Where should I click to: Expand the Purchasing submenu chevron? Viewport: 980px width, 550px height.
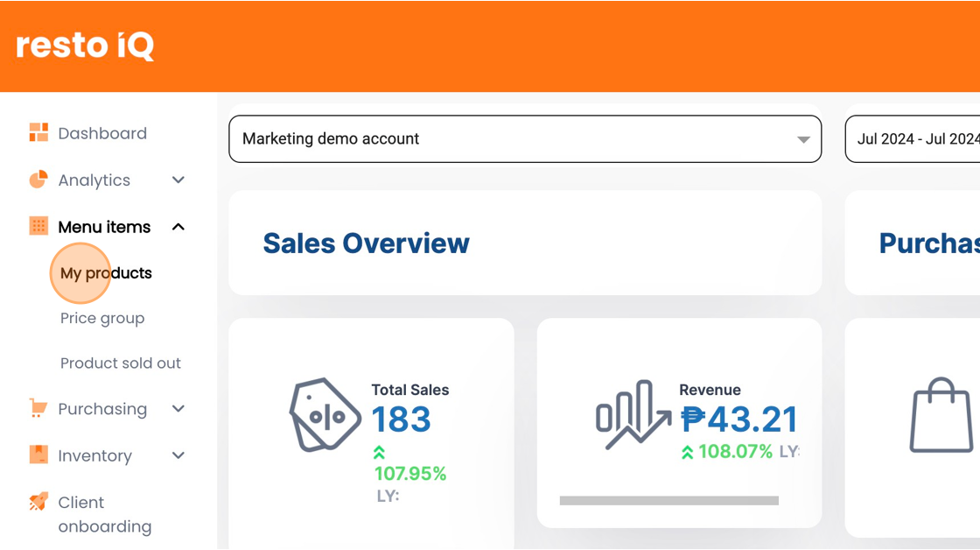[178, 409]
